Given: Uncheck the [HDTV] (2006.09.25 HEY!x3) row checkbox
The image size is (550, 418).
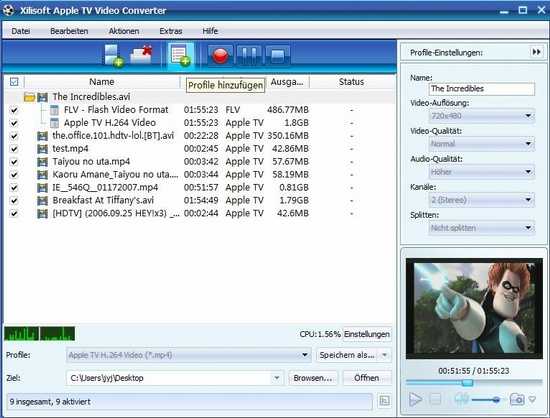Looking at the screenshot, I should coord(14,214).
